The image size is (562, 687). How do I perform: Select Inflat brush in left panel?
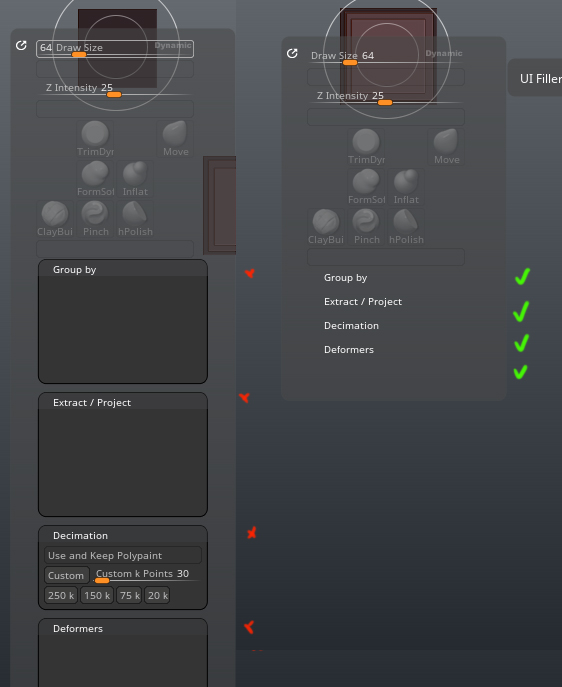(x=135, y=179)
